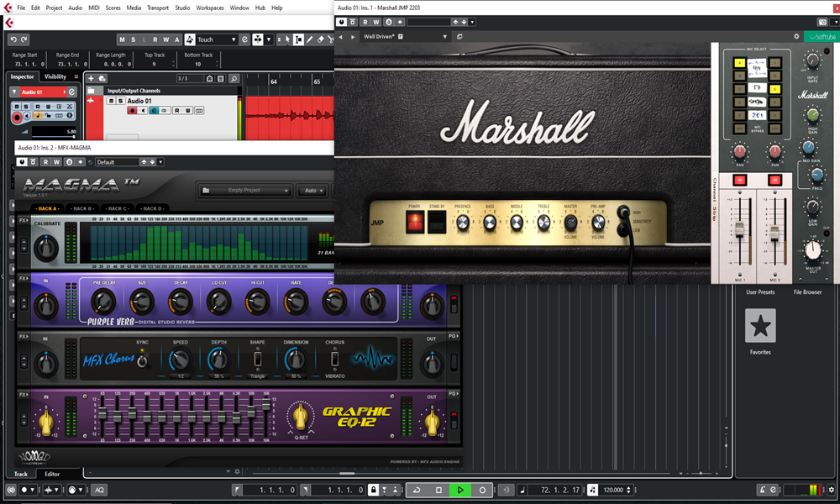Stop playback with the transport Stop button
The image size is (840, 504).
(438, 490)
